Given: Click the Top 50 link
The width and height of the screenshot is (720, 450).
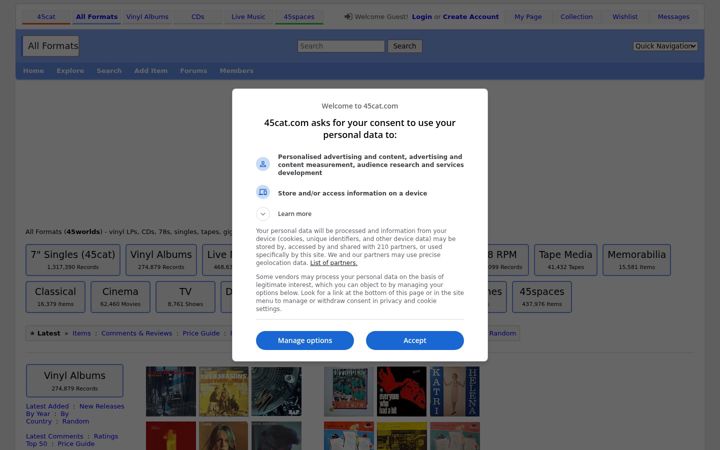Looking at the screenshot, I should point(36,444).
